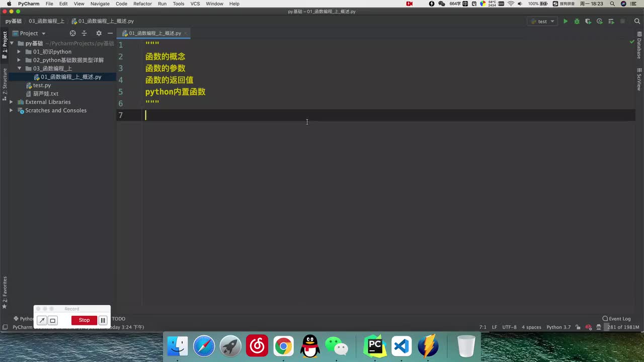
Task: Click line number 5 in the gutter
Action: click(120, 92)
